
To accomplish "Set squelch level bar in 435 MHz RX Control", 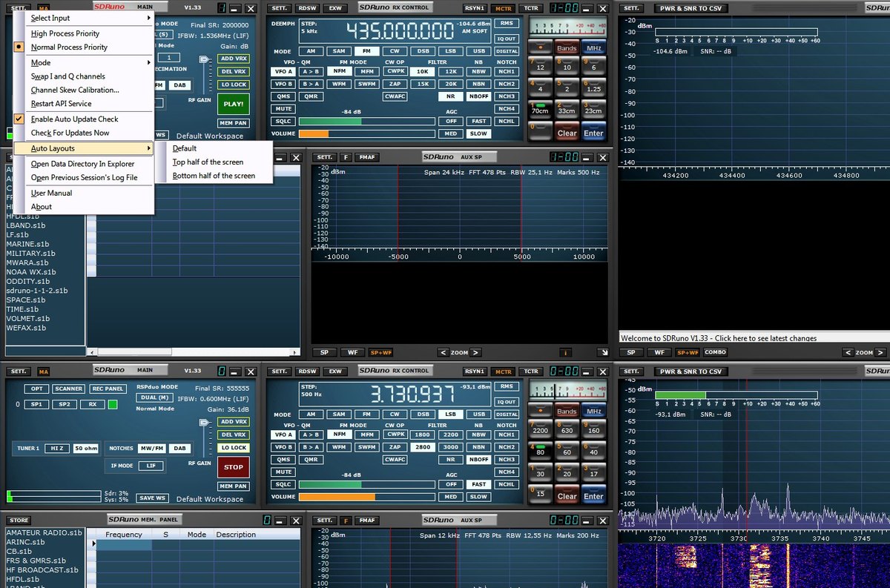I will tap(366, 121).
